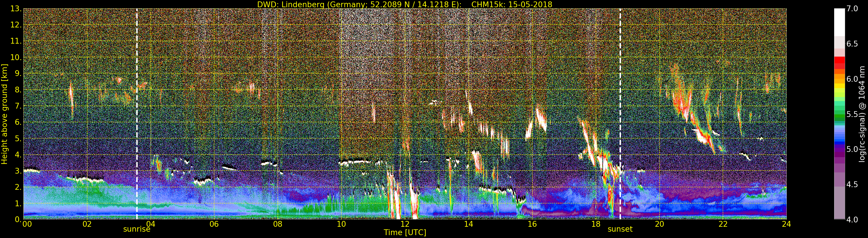Click the '6.' height axis tick label
The width and height of the screenshot is (868, 238).
[18, 122]
